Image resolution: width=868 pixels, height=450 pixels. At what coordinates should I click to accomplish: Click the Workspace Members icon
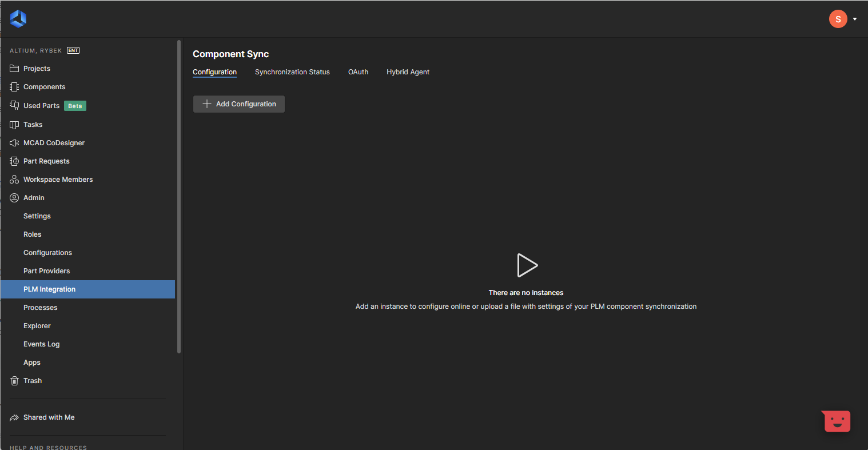14,180
